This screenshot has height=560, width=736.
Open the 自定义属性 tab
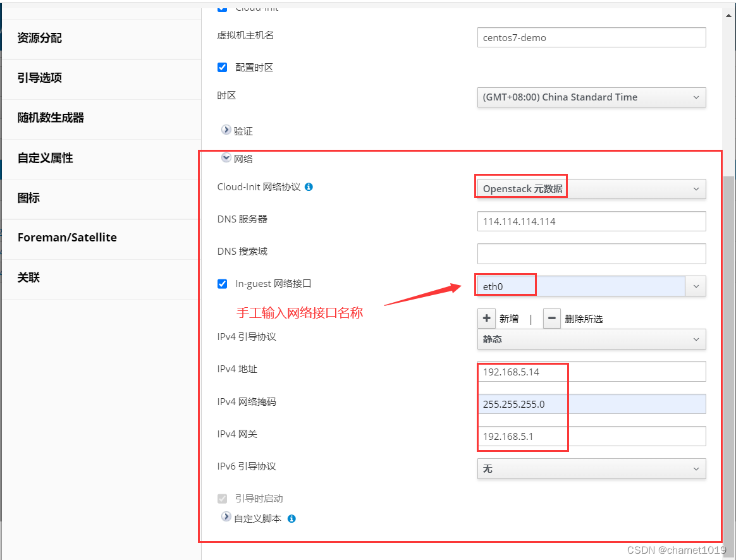(101, 159)
